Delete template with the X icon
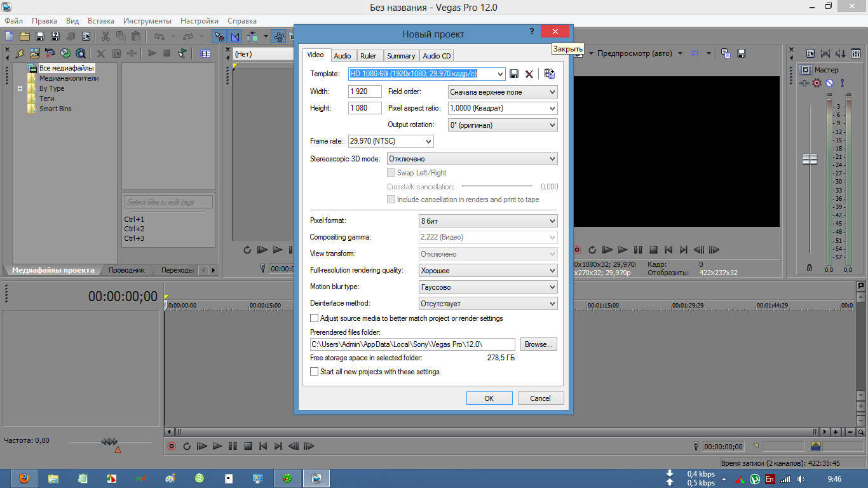This screenshot has width=868, height=488. click(529, 74)
